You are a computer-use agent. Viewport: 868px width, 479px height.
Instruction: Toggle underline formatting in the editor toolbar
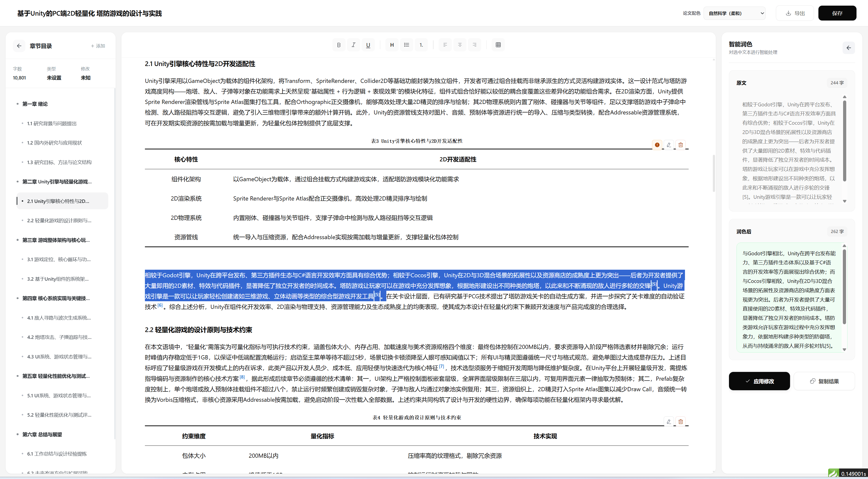click(368, 45)
